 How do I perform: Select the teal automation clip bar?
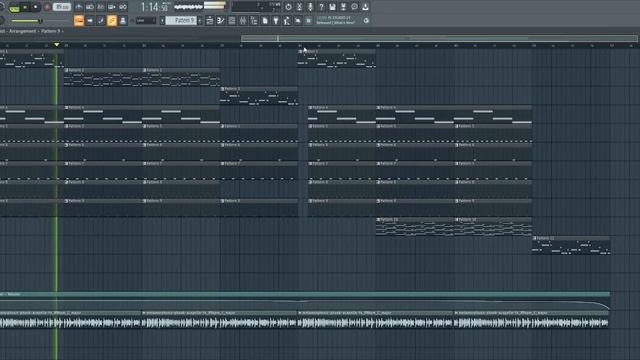click(304, 294)
